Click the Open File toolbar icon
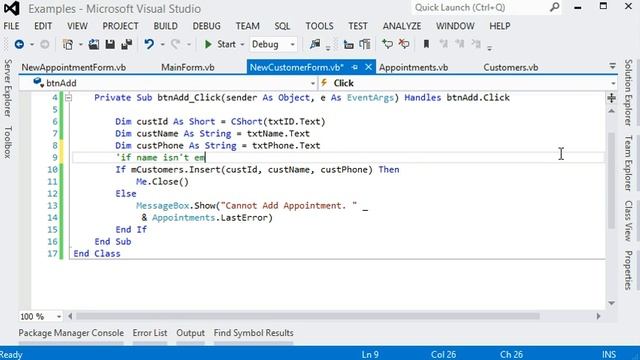Image resolution: width=640 pixels, height=360 pixels. pyautogui.click(x=93, y=44)
